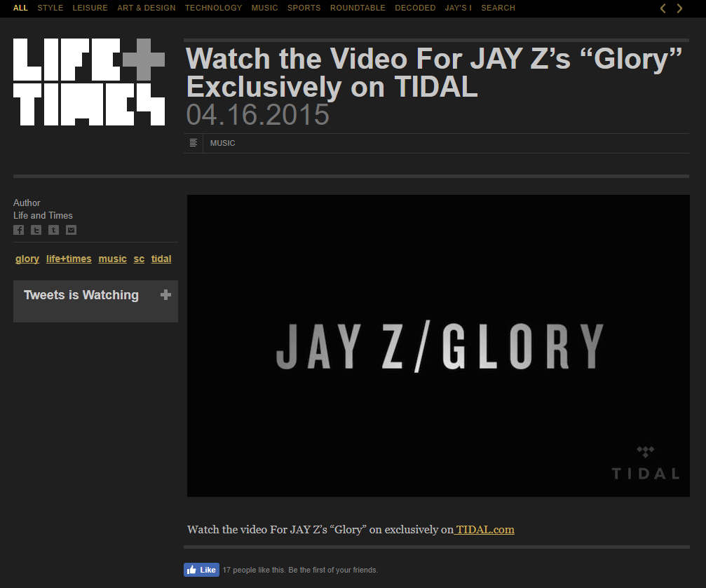Open SEARCH in the navigation bar
The width and height of the screenshot is (706, 588).
click(x=498, y=8)
